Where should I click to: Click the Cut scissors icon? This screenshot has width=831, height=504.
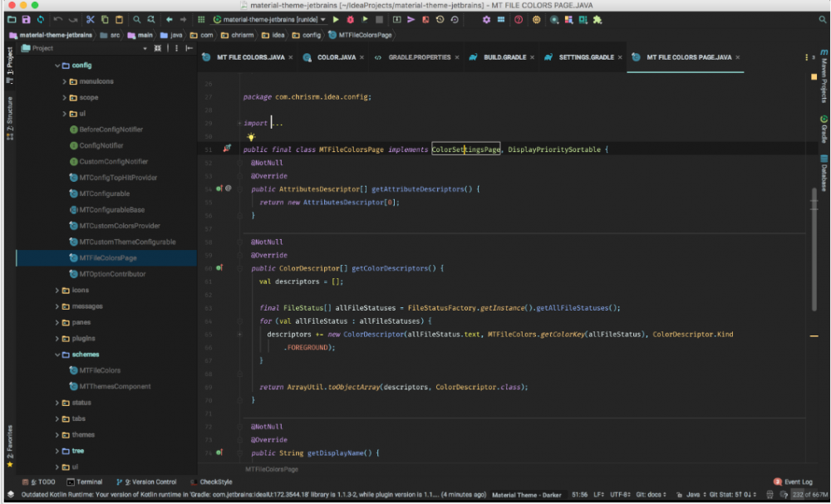91,19
